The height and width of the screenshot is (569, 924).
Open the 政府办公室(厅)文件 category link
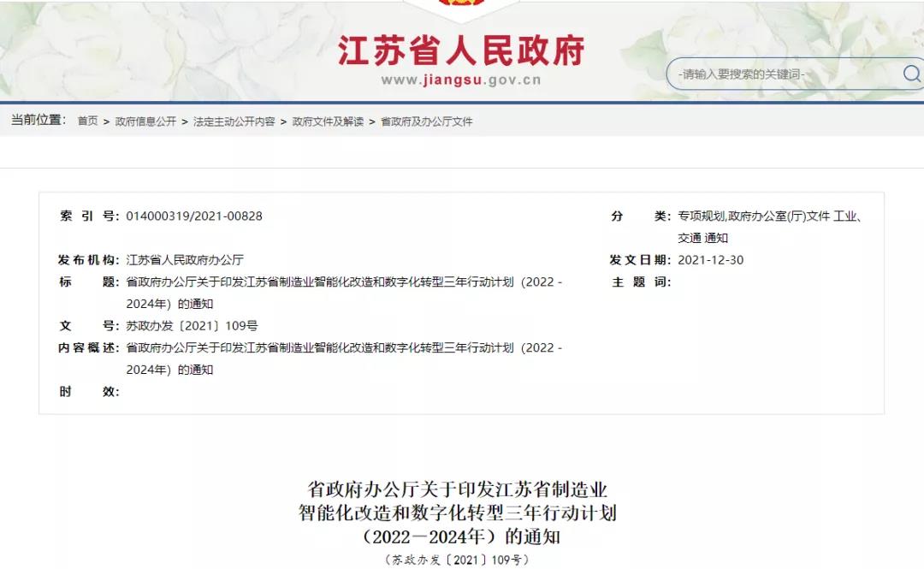pos(781,216)
